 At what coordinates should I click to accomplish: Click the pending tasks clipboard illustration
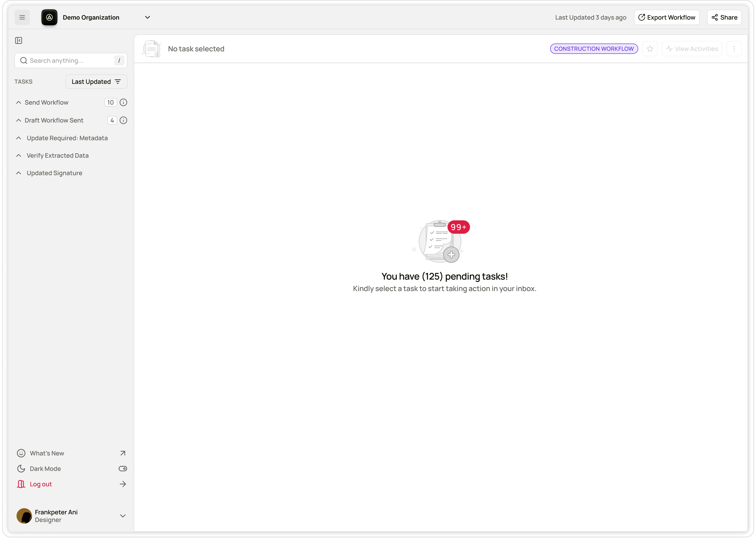coord(439,241)
